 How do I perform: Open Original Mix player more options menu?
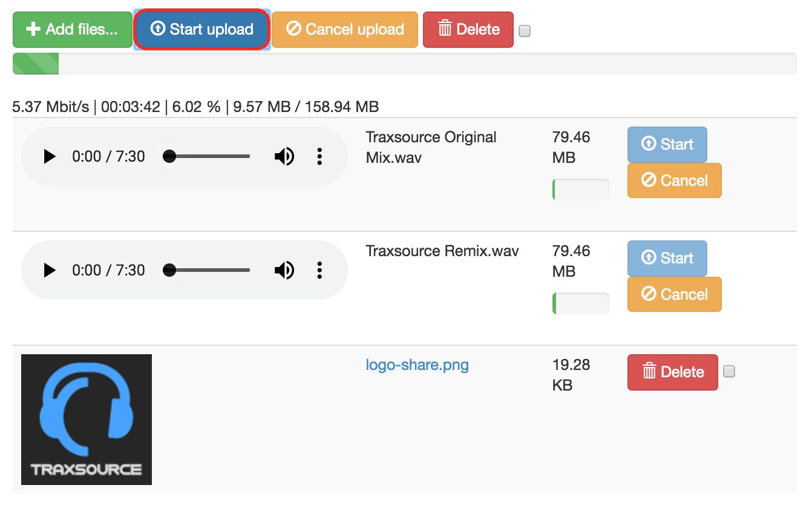point(319,157)
